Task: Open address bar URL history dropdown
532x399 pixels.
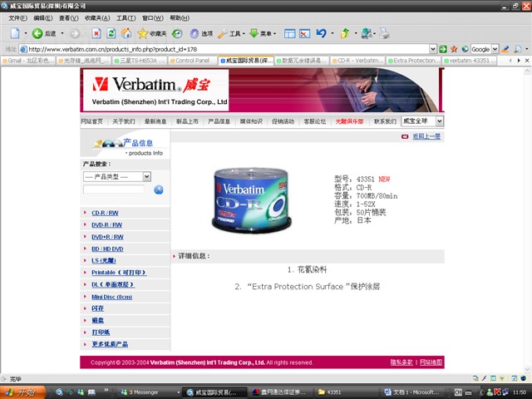Action: pyautogui.click(x=433, y=49)
